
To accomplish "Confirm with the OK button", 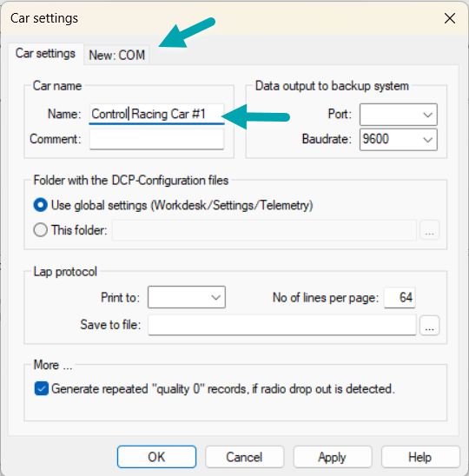I will [x=156, y=457].
